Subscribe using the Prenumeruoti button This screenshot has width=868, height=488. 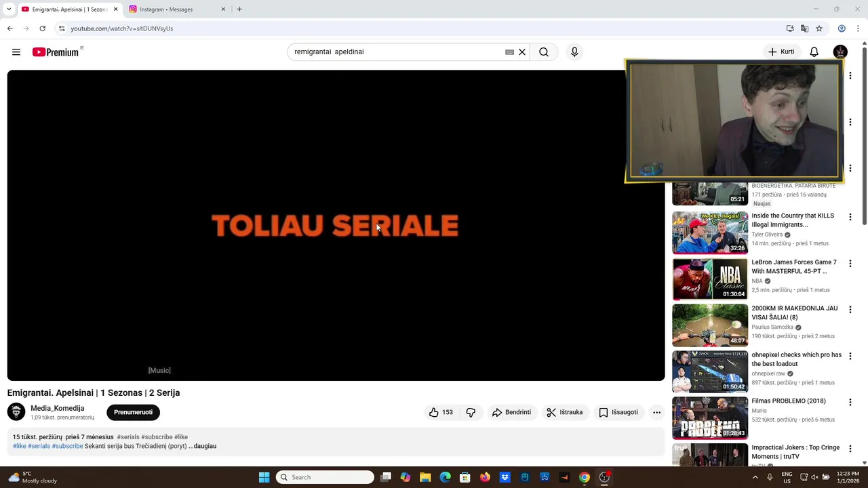(x=133, y=412)
